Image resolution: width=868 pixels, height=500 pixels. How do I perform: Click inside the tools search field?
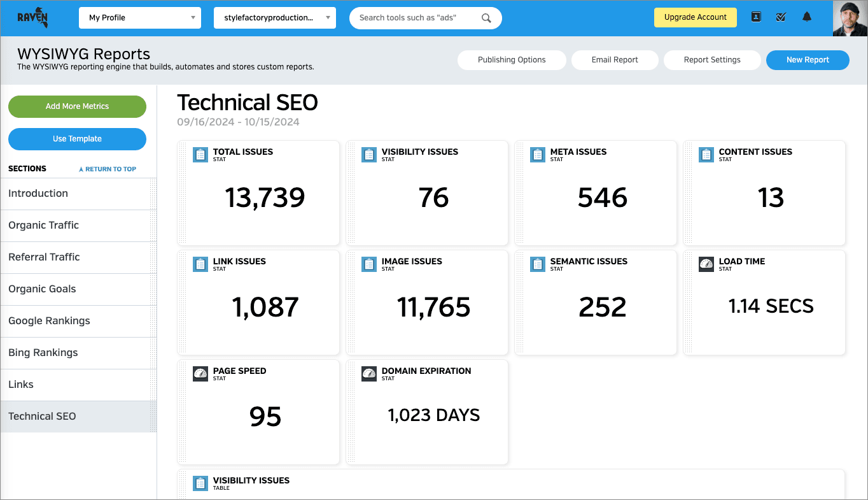[x=414, y=18]
